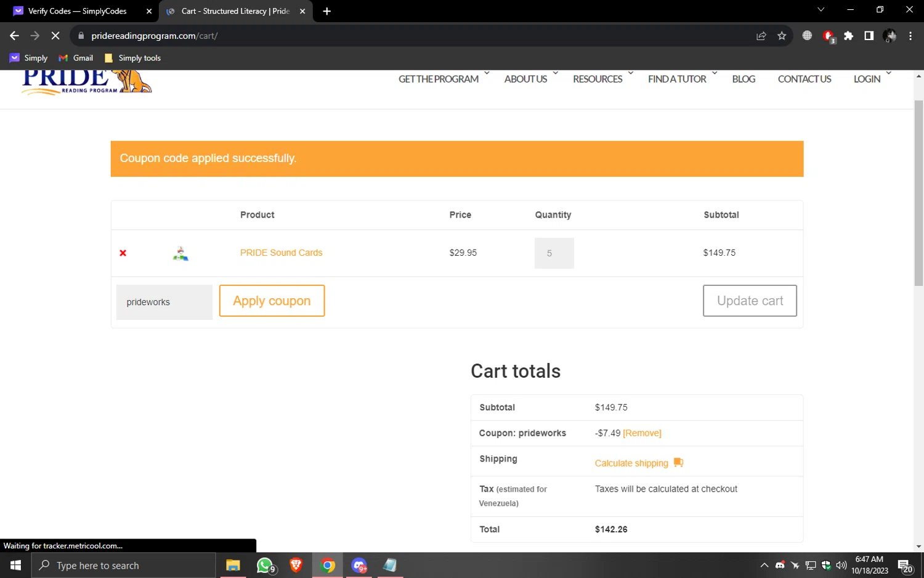Open the globe extension icon
The image size is (924, 578).
coord(807,36)
